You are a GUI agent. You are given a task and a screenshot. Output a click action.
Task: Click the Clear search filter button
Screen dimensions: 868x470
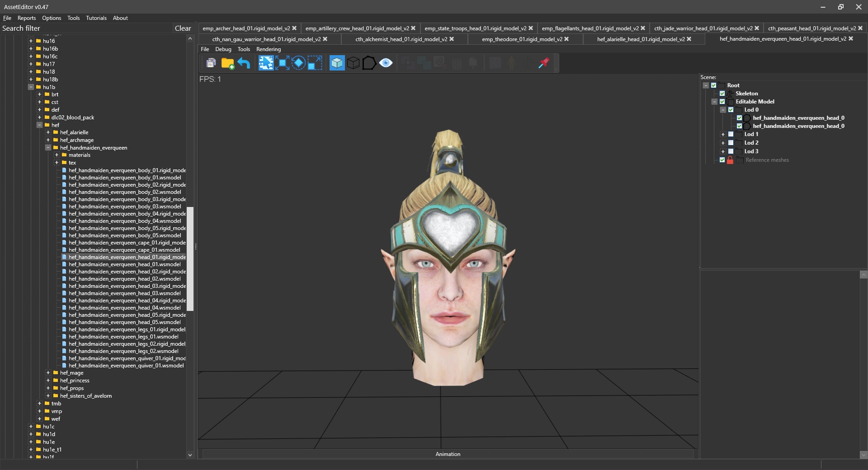tap(183, 28)
